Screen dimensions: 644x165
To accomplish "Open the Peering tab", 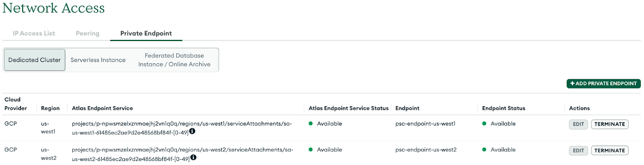I will pyautogui.click(x=87, y=33).
